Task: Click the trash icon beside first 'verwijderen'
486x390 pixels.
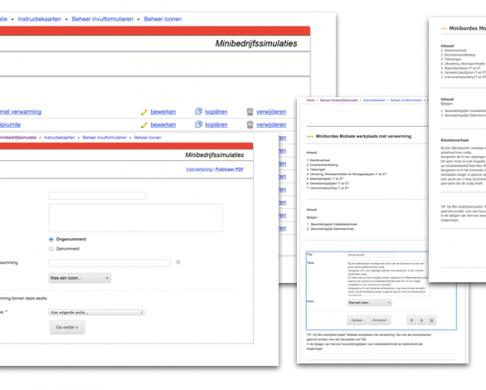Action: pos(250,112)
